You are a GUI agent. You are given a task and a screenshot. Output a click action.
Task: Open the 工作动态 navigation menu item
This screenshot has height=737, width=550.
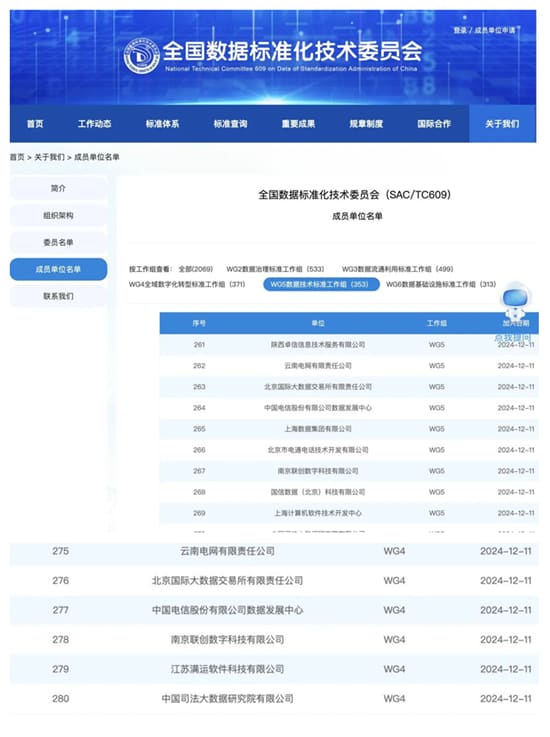coord(94,124)
